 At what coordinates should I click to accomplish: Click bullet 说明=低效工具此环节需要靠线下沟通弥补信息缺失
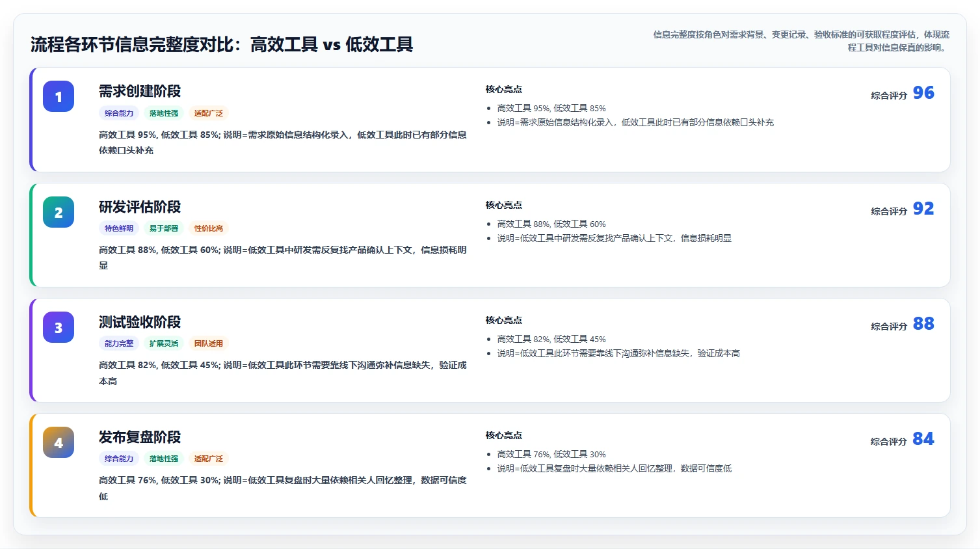[618, 353]
